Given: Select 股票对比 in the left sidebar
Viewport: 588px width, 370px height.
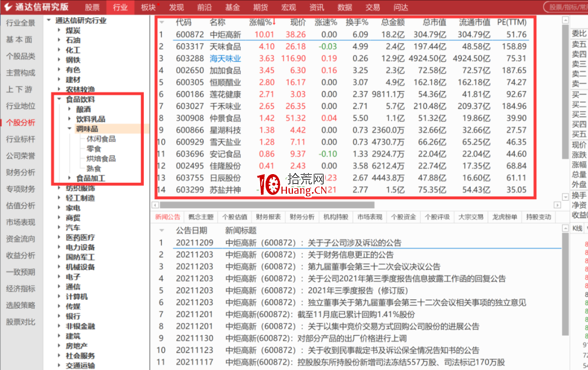Looking at the screenshot, I should 21,322.
